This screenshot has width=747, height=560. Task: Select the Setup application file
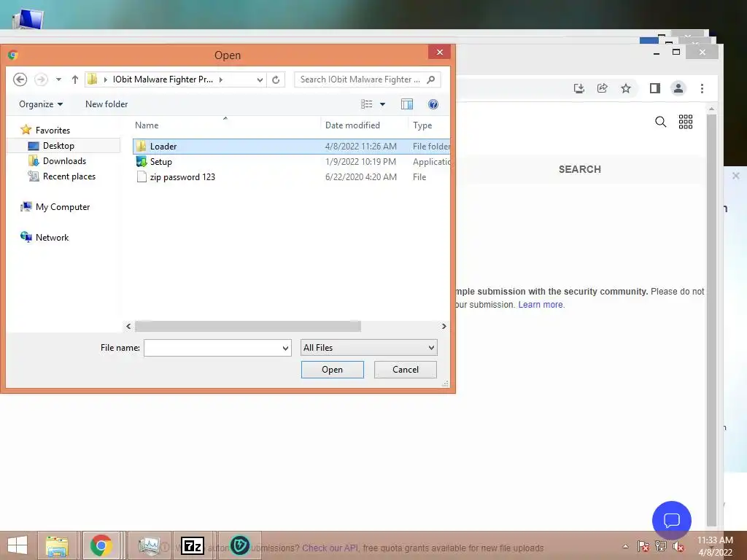291,162
